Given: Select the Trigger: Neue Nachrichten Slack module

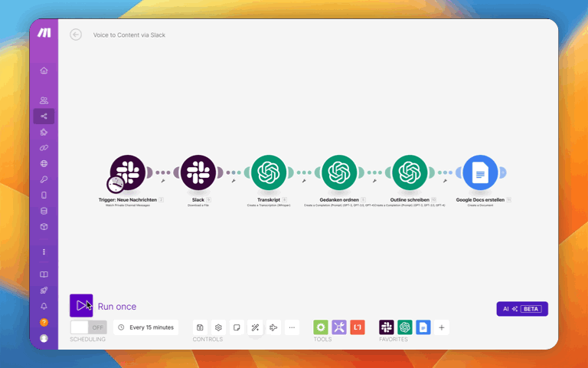Looking at the screenshot, I should tap(128, 172).
